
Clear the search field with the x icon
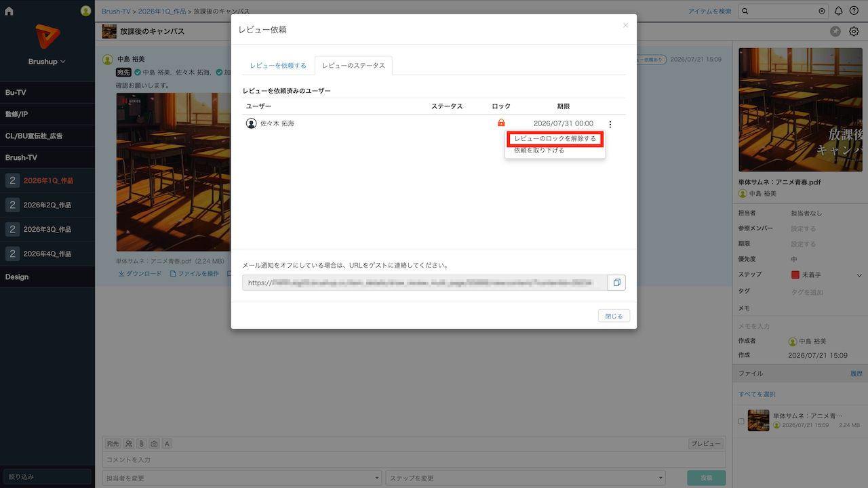point(822,12)
